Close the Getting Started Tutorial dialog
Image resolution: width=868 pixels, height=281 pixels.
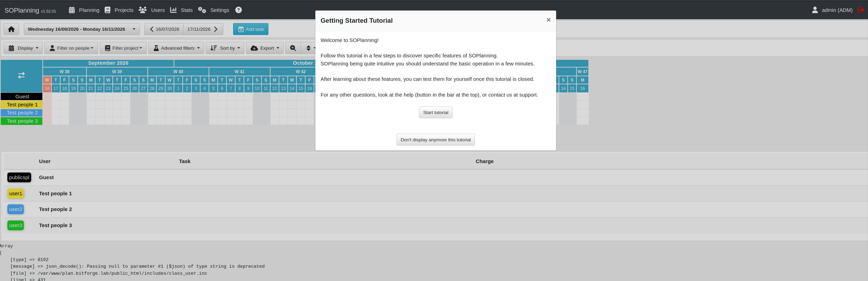pyautogui.click(x=548, y=20)
